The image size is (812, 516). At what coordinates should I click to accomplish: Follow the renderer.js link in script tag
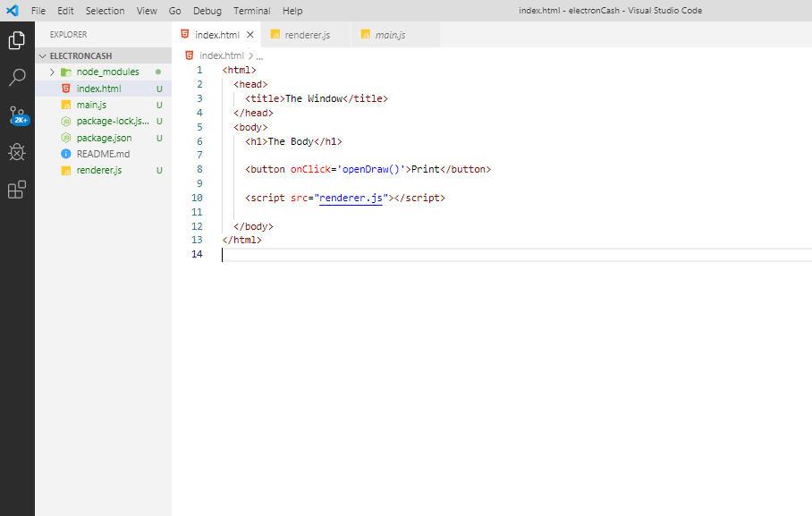pyautogui.click(x=351, y=198)
